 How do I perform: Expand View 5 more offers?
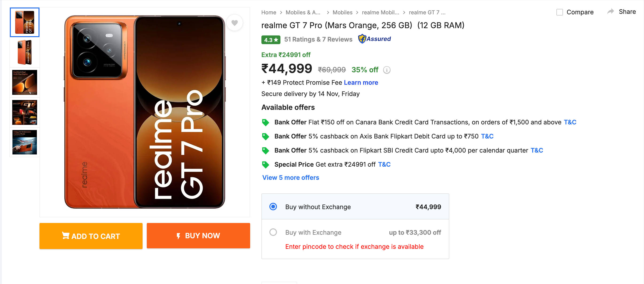pyautogui.click(x=291, y=177)
